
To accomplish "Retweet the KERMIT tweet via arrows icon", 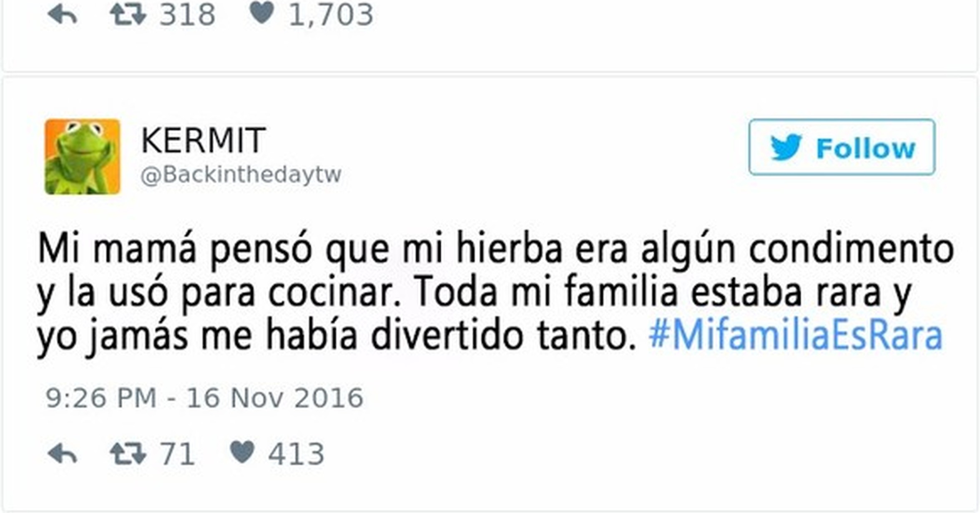I will coord(128,453).
